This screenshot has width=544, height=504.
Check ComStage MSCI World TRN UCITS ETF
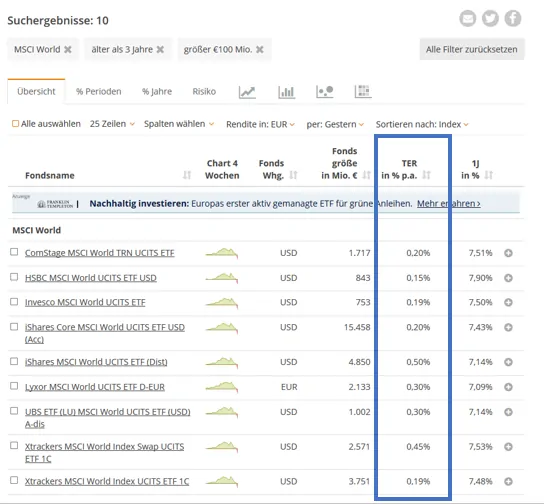pyautogui.click(x=14, y=252)
